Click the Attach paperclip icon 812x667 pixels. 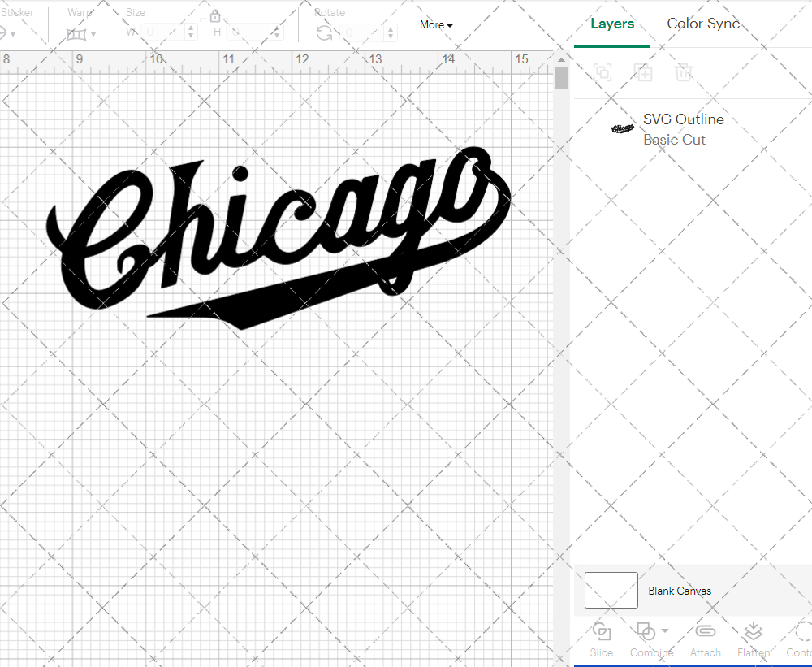click(705, 632)
